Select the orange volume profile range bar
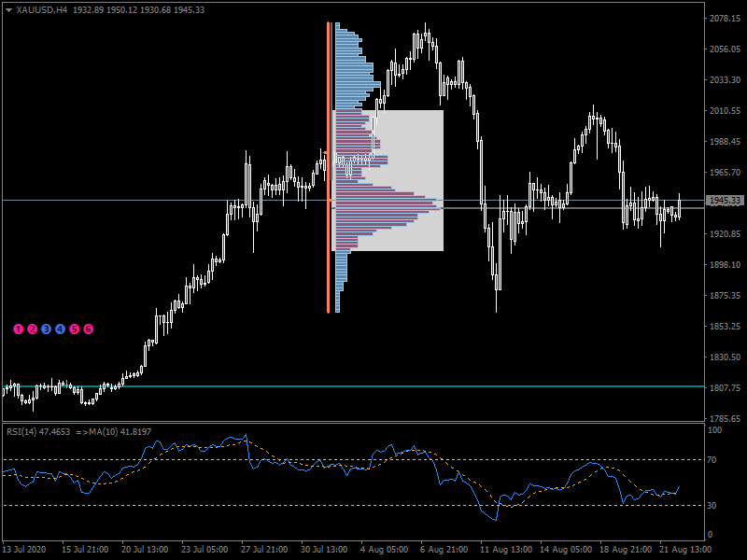747x560 pixels. pos(329,167)
